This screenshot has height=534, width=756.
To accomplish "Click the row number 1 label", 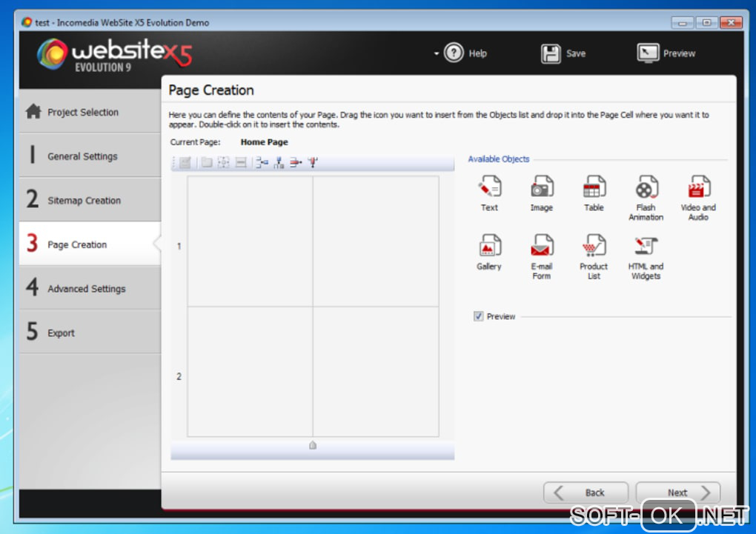I will point(179,247).
